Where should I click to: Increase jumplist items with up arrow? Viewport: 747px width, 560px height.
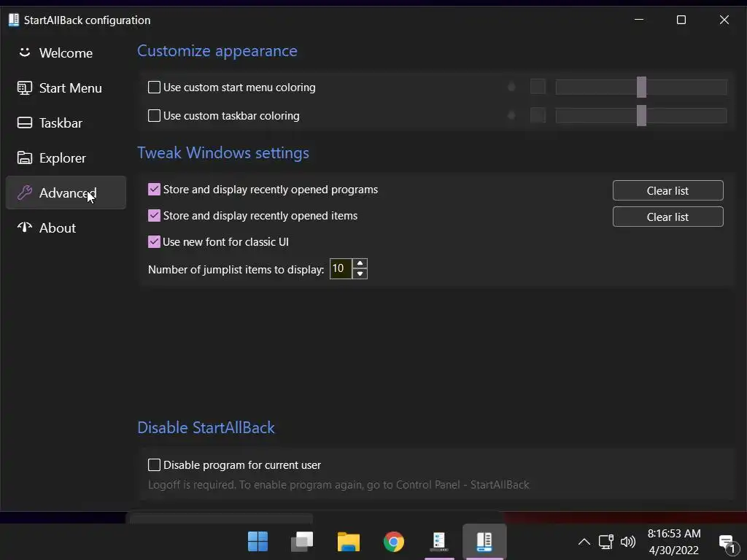[x=360, y=263]
